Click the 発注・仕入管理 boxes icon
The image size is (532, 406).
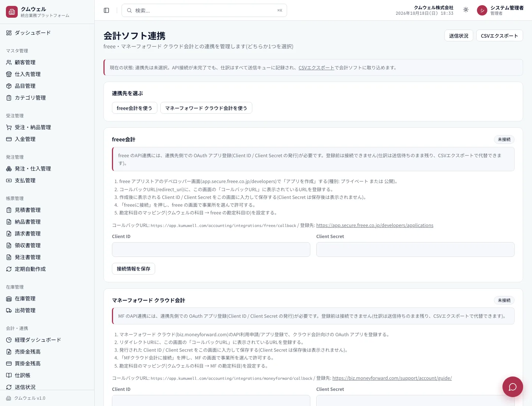(9, 169)
